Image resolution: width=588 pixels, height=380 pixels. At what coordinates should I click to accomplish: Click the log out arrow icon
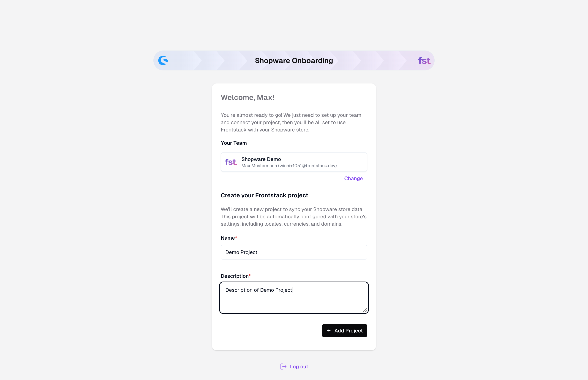tap(283, 367)
